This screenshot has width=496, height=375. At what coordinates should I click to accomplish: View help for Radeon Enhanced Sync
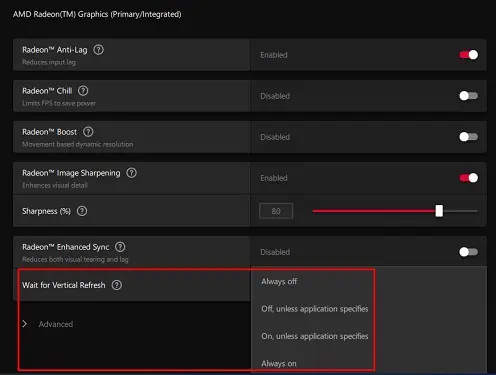coord(120,247)
